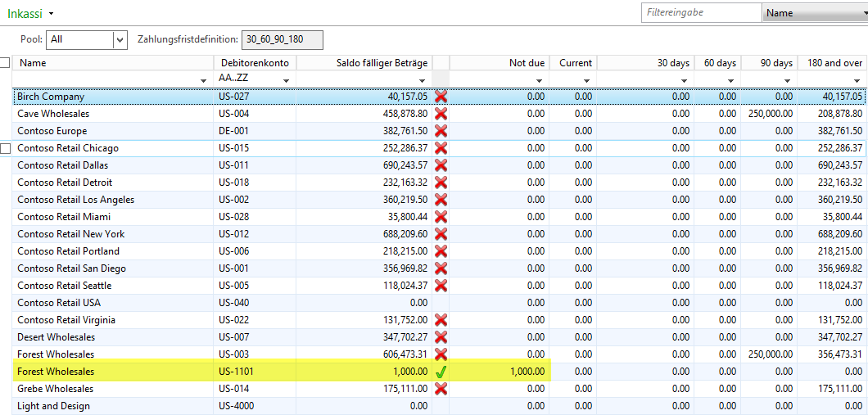Click the green checkmark for Forest Wholesales US-1101

coord(441,372)
